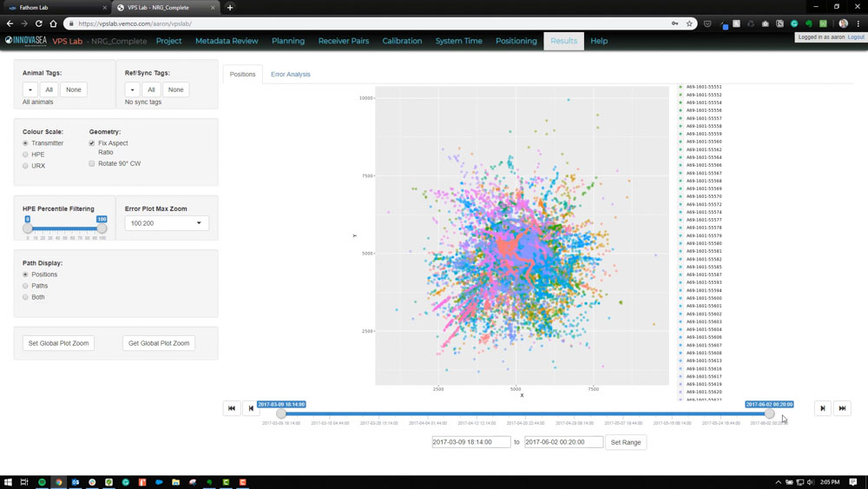Switch to the Error Analysis tab
The image size is (868, 489).
[x=290, y=75]
